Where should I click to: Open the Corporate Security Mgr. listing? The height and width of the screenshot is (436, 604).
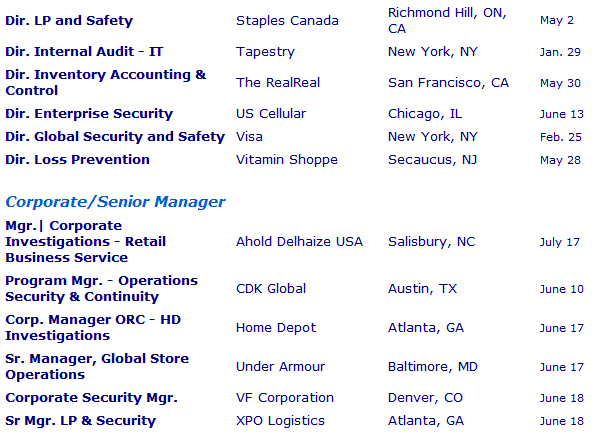tap(91, 397)
